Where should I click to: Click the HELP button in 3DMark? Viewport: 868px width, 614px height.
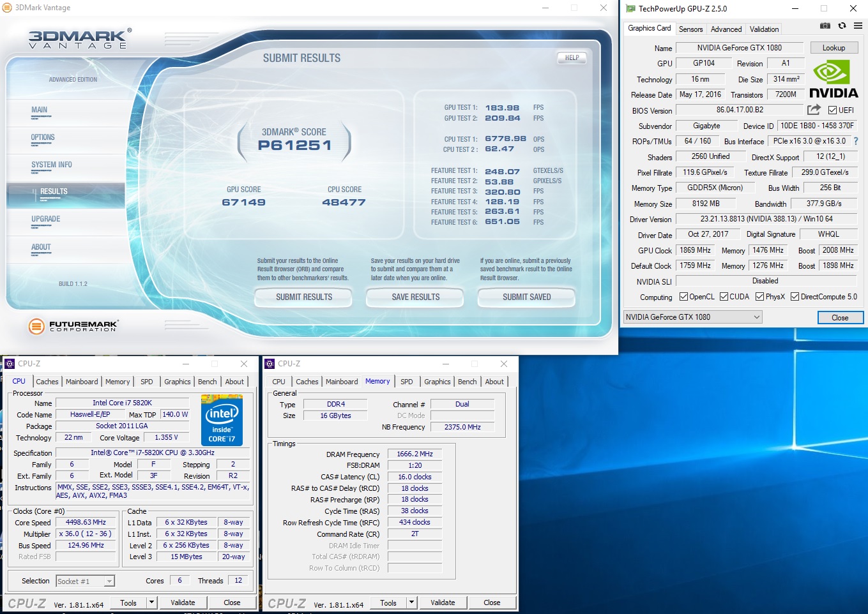tap(572, 57)
